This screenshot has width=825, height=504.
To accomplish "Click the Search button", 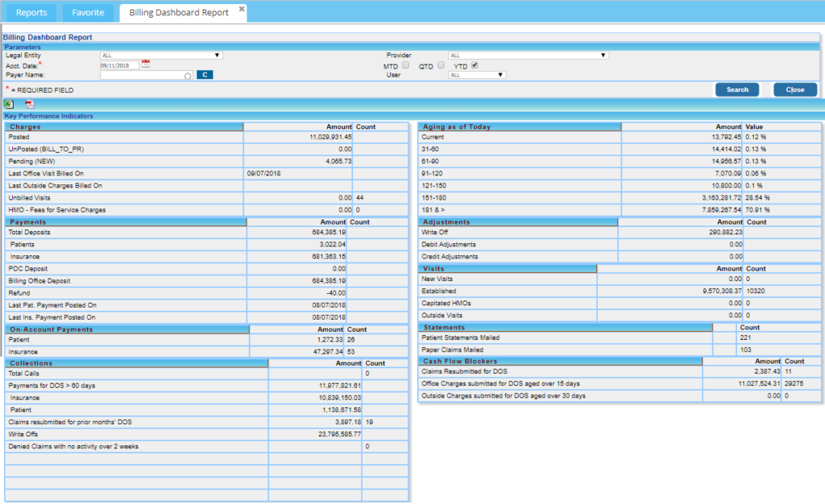I will tap(736, 90).
